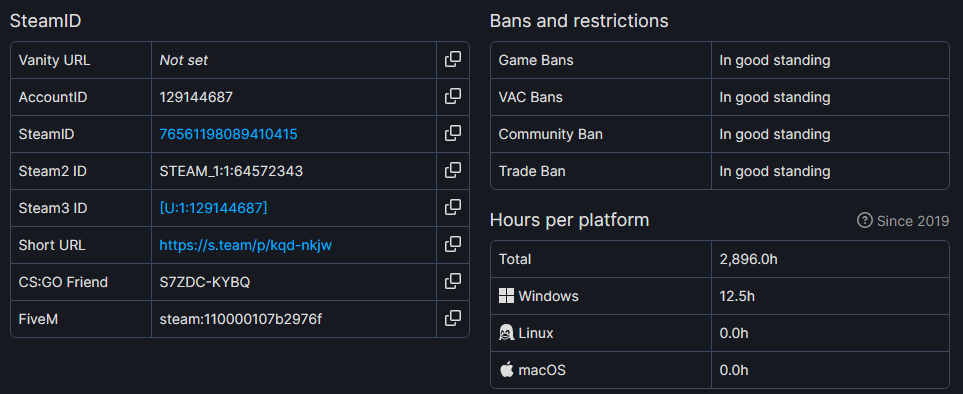Copy the FiveM identifier

point(453,318)
